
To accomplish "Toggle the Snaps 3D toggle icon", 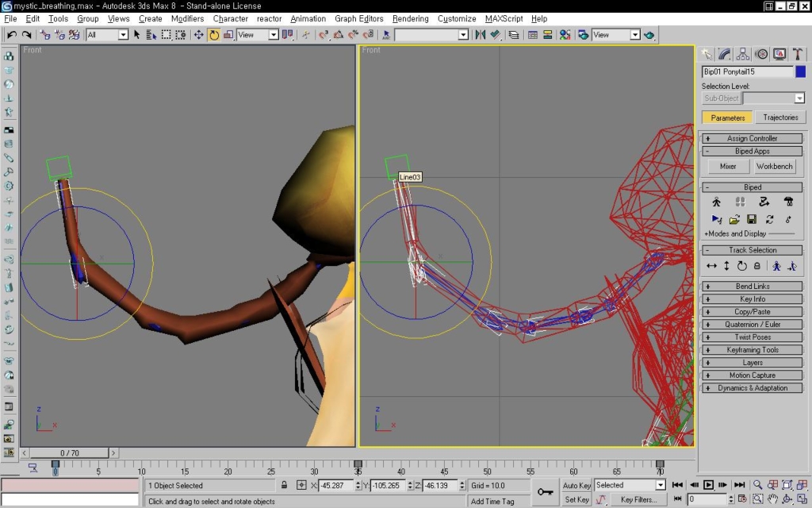I will pos(324,35).
